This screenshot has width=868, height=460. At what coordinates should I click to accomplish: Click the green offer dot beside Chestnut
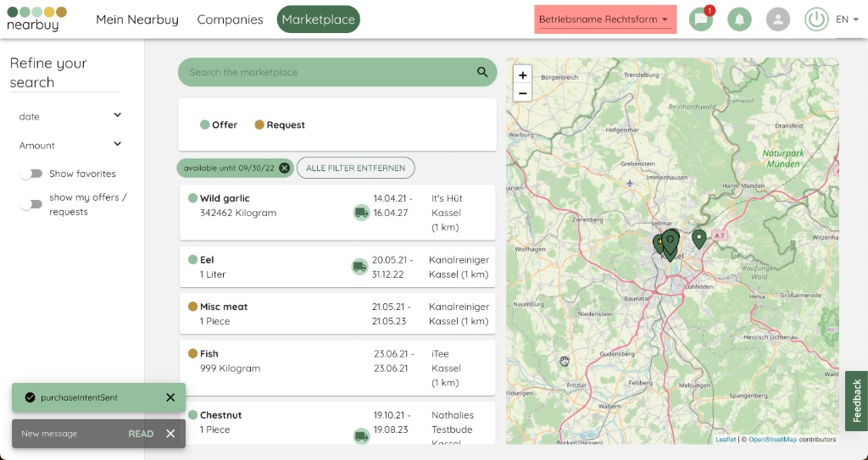click(x=192, y=414)
